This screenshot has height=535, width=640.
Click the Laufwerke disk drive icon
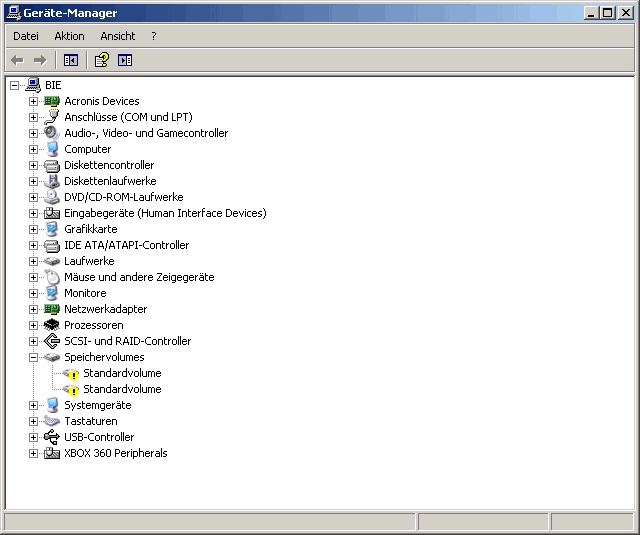pyautogui.click(x=52, y=261)
